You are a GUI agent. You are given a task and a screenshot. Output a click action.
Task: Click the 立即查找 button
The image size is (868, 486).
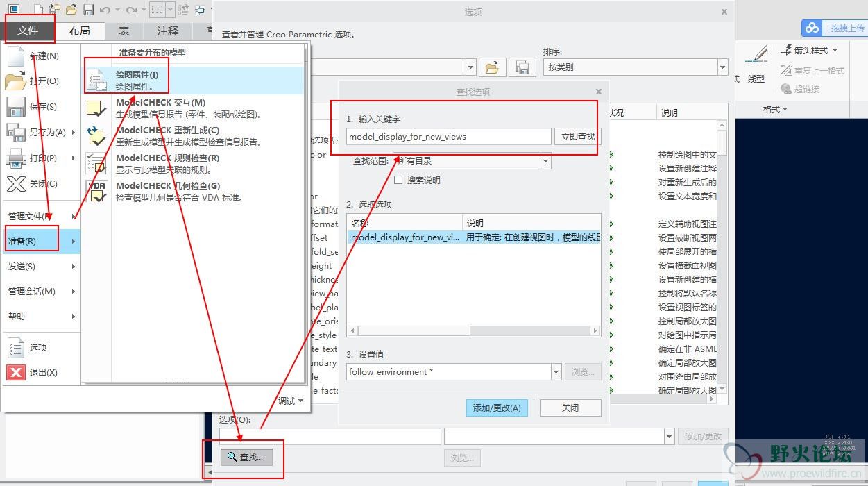[577, 137]
